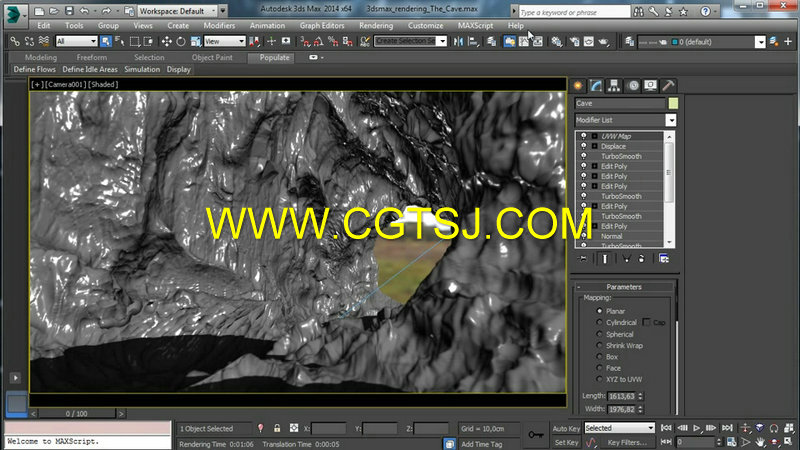Open the Modify command panel tab
The image size is (800, 450).
click(x=596, y=86)
